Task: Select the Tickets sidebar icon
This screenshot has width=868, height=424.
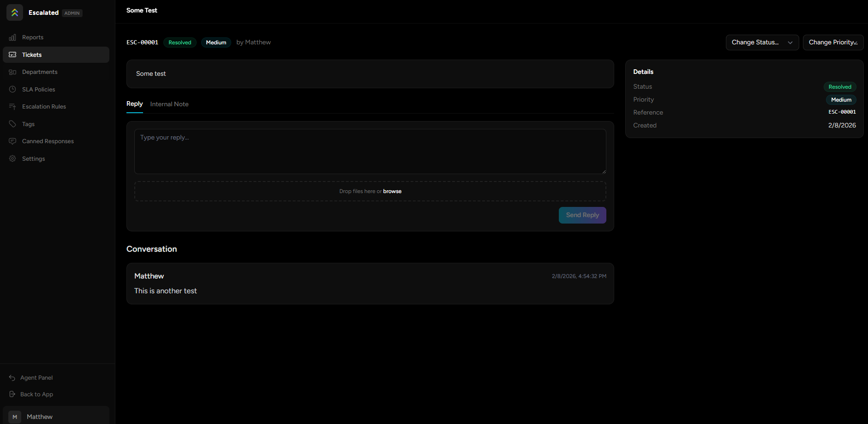Action: click(x=12, y=55)
